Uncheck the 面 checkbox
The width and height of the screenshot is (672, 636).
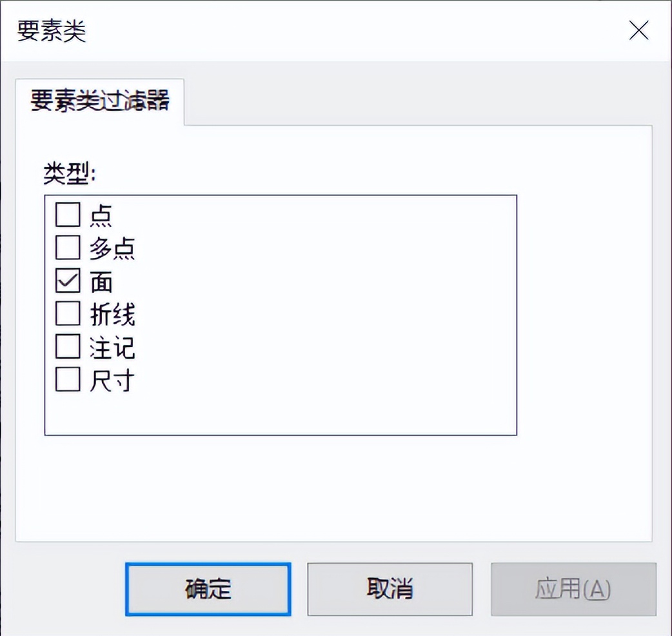coord(66,281)
